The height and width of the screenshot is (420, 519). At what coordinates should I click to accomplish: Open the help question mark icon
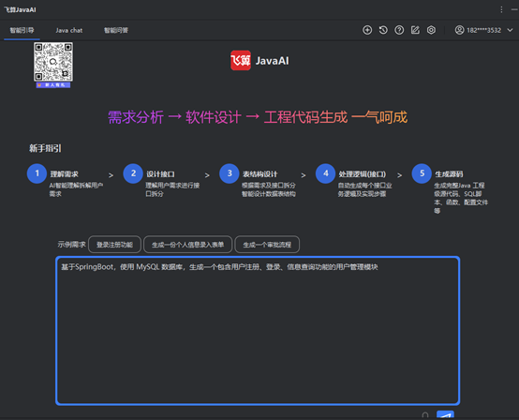[x=399, y=30]
